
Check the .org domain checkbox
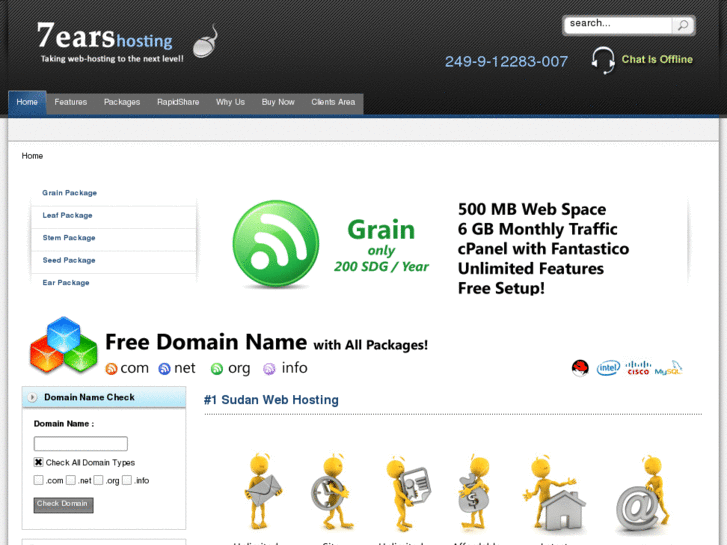tap(98, 480)
